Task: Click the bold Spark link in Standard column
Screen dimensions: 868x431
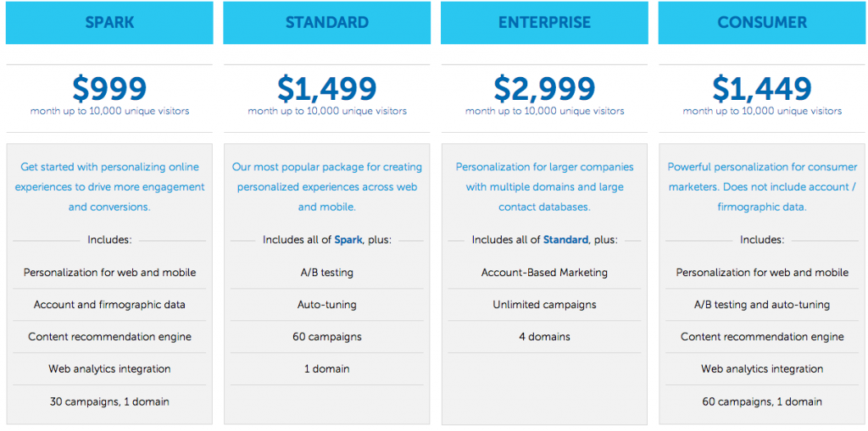Action: (348, 240)
